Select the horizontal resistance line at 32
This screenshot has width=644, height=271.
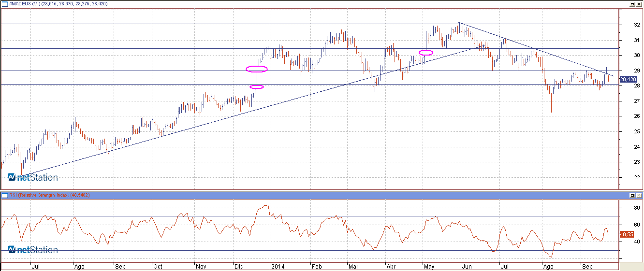pos(309,24)
